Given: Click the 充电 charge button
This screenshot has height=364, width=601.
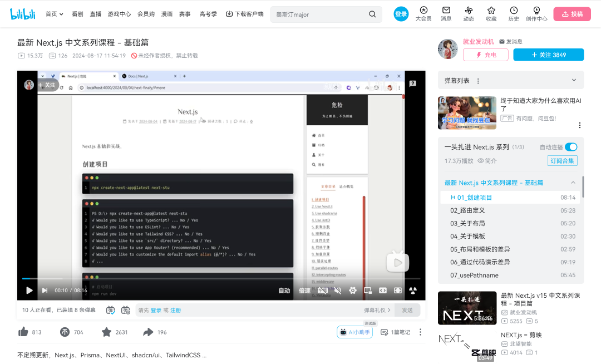Looking at the screenshot, I should click(486, 55).
